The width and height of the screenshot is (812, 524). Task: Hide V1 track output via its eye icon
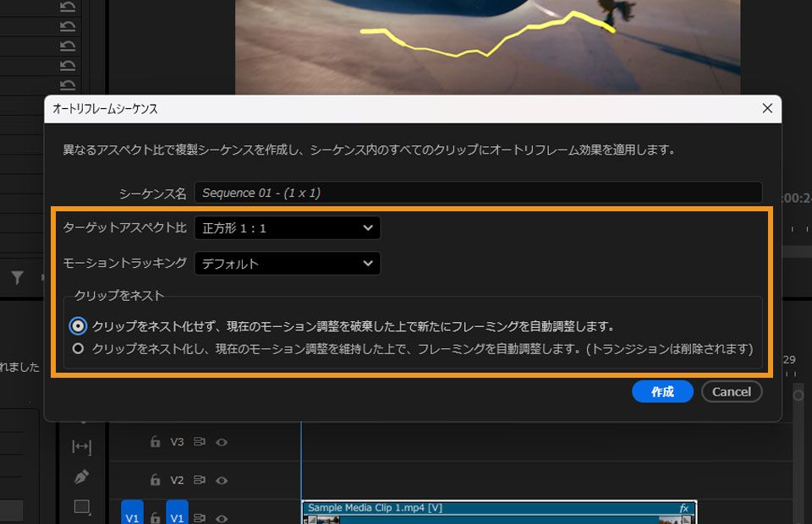tap(222, 518)
